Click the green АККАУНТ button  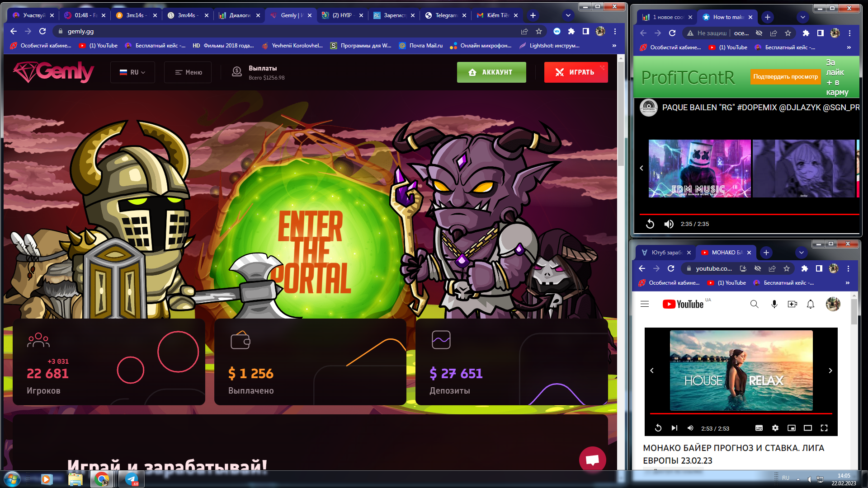tap(491, 72)
